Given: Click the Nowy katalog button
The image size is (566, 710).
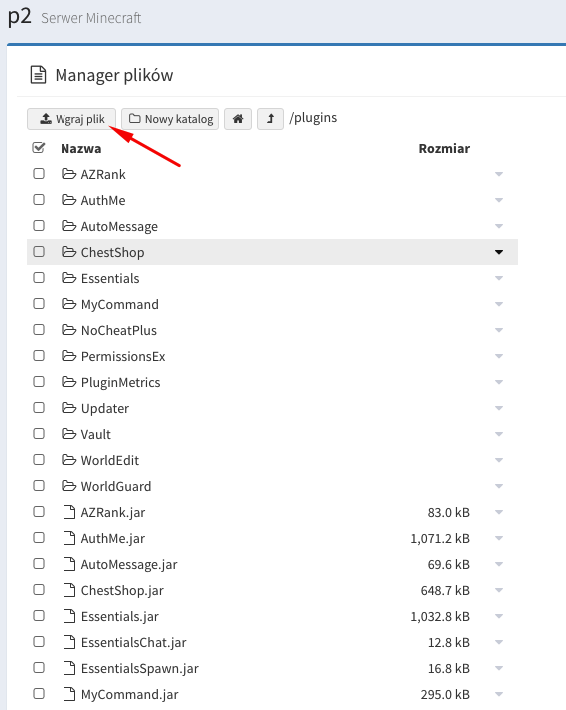Looking at the screenshot, I should click(x=170, y=119).
